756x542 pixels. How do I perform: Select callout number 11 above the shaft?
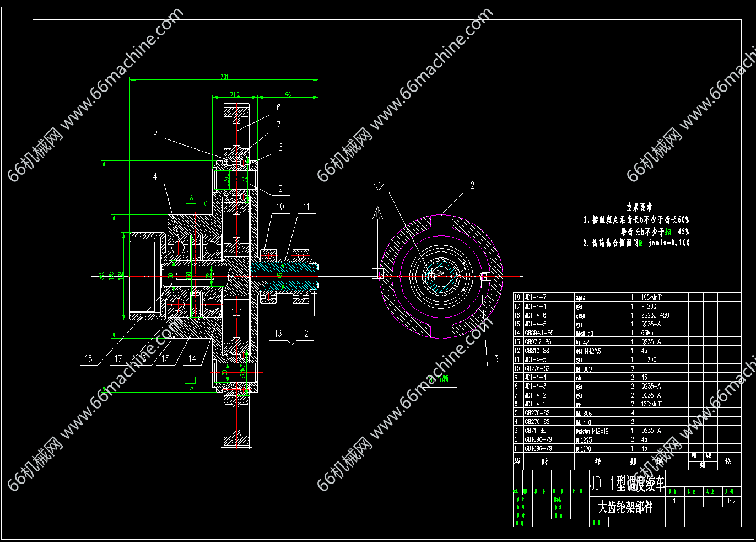[x=306, y=207]
